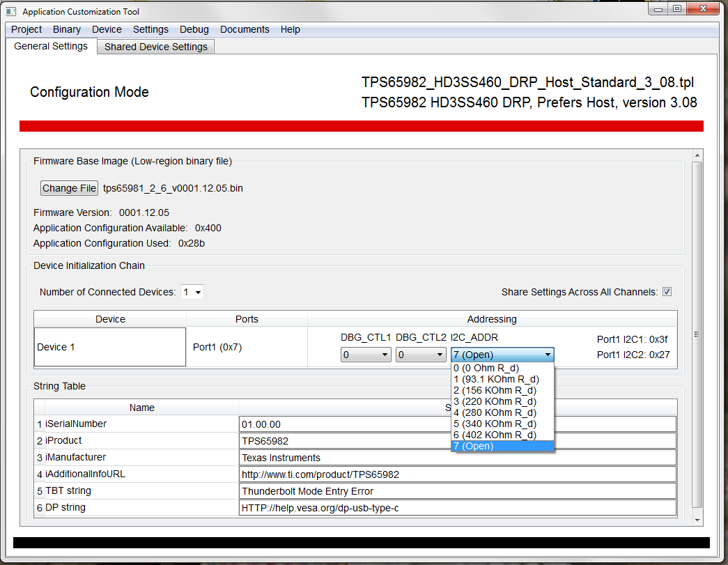The width and height of the screenshot is (728, 565).
Task: Click the iAdditionalInfoURL value field
Action: (x=457, y=474)
